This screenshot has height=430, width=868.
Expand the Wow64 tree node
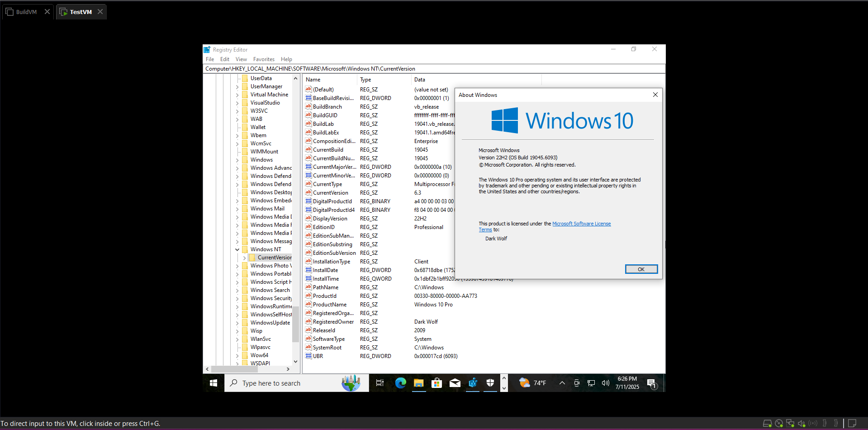tap(237, 355)
